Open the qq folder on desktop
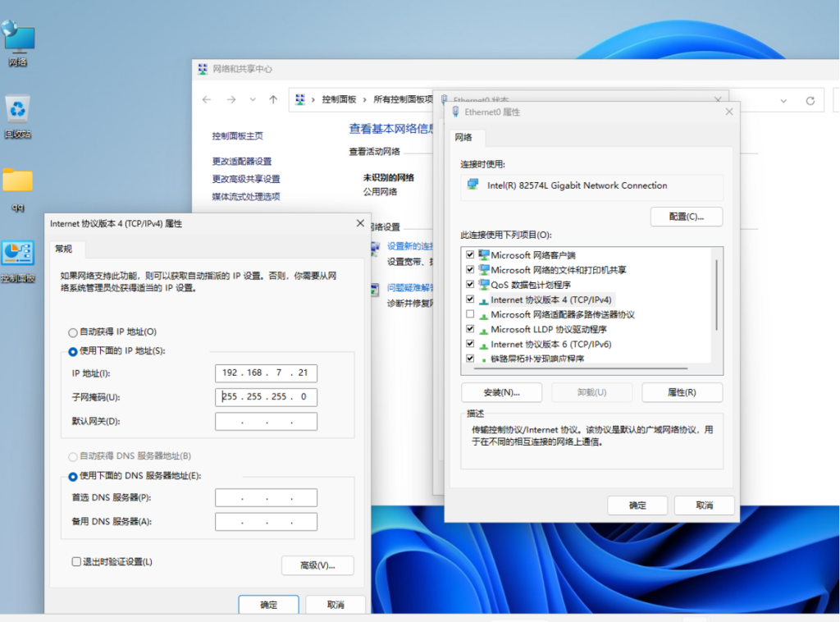Screen dimensions: 840x622 (18, 181)
